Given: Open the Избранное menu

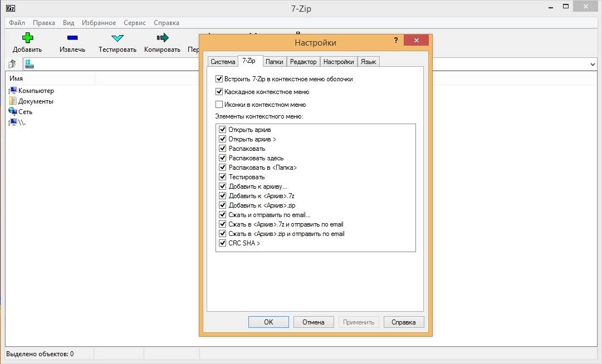Looking at the screenshot, I should [99, 23].
